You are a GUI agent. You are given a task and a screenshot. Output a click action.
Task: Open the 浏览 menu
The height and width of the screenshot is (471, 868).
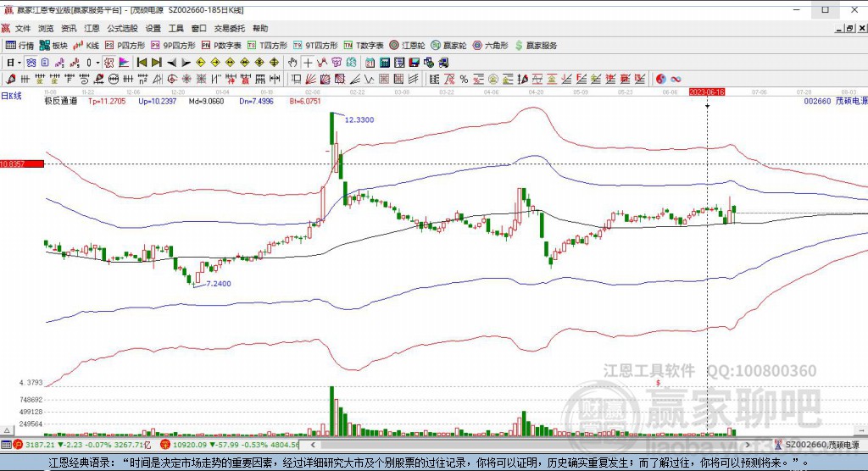pyautogui.click(x=46, y=28)
